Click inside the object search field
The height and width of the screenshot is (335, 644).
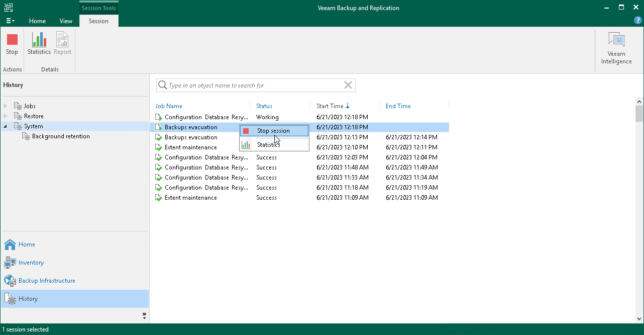click(x=251, y=85)
